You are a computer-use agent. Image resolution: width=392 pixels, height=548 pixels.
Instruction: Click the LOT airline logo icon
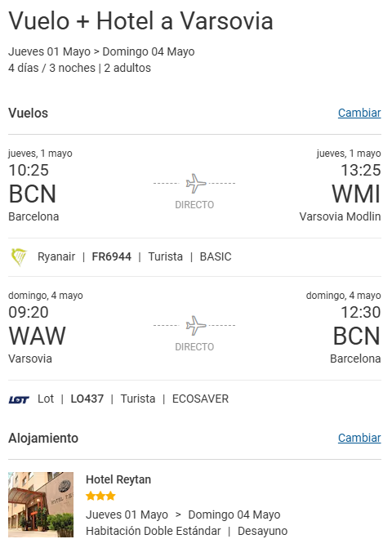point(19,399)
